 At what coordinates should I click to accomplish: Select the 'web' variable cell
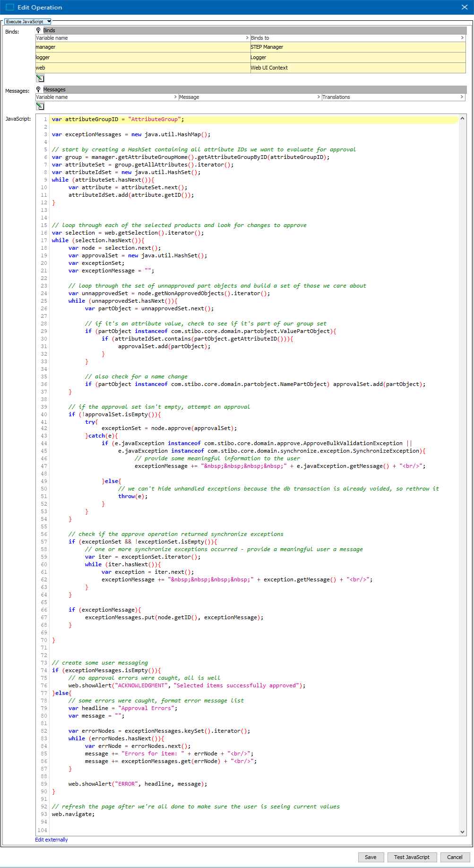click(143, 68)
